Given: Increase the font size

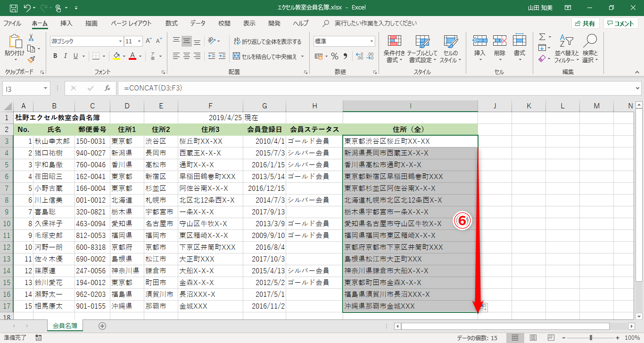Looking at the screenshot, I should click(x=149, y=41).
